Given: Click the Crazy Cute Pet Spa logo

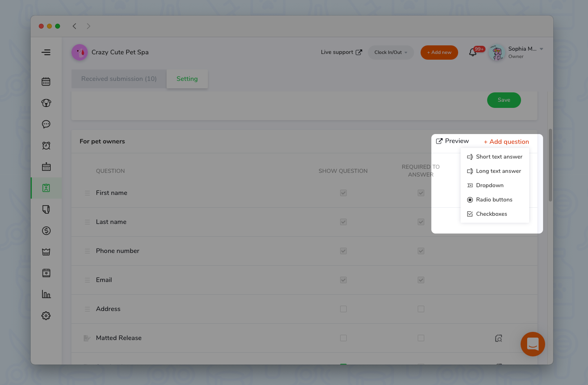Looking at the screenshot, I should pyautogui.click(x=80, y=52).
